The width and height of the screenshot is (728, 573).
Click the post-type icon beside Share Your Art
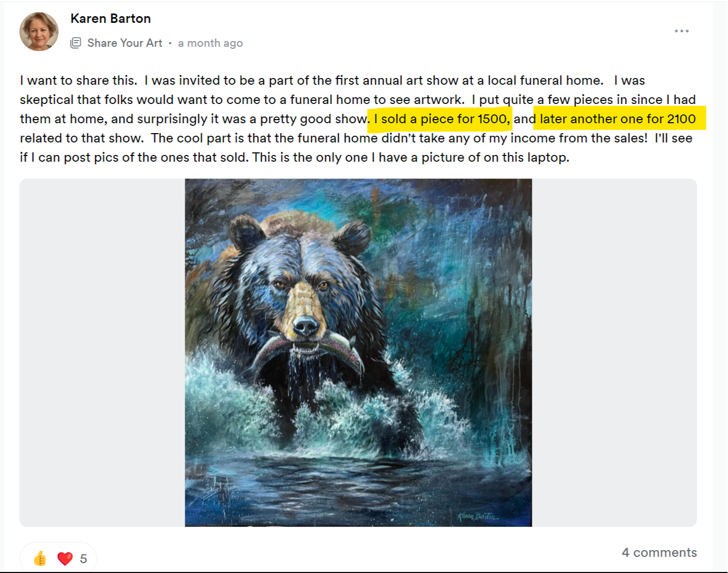pyautogui.click(x=75, y=43)
